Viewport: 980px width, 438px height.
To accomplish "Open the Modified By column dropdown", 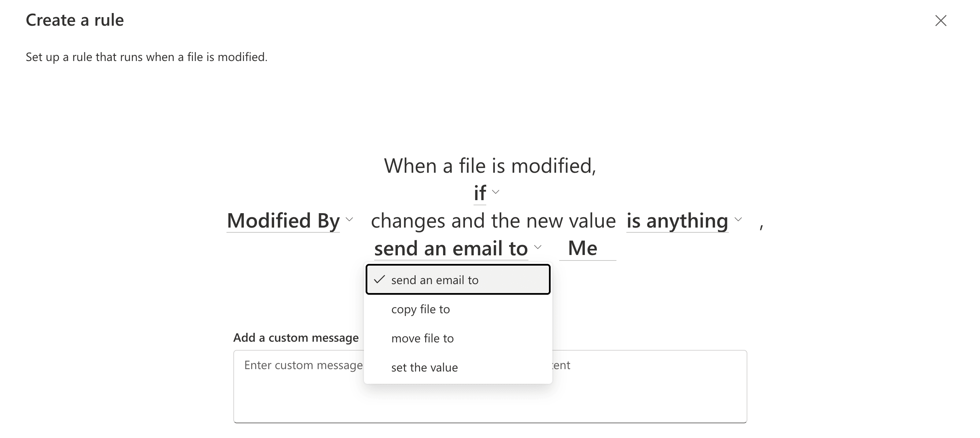I will click(x=283, y=220).
